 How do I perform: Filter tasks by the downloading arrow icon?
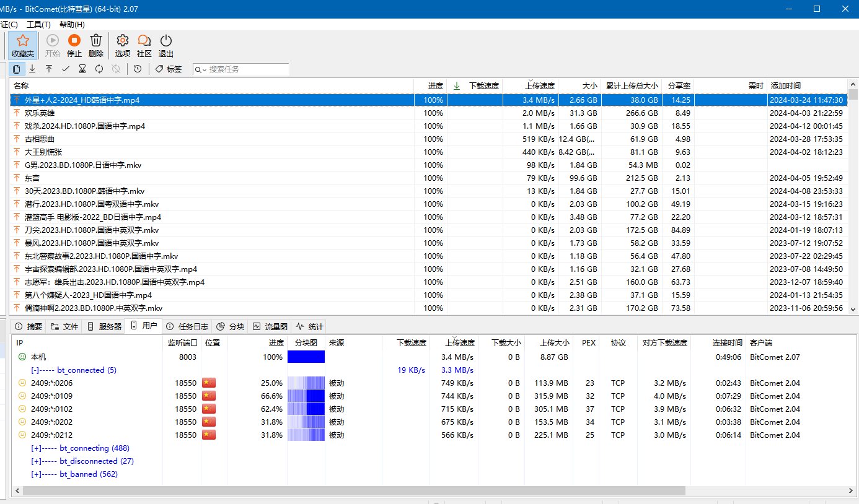coord(32,69)
